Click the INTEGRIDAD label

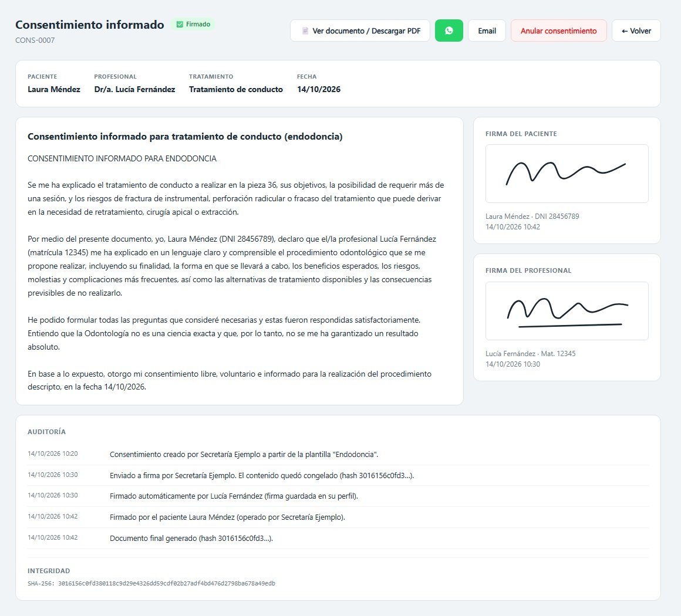[x=49, y=571]
